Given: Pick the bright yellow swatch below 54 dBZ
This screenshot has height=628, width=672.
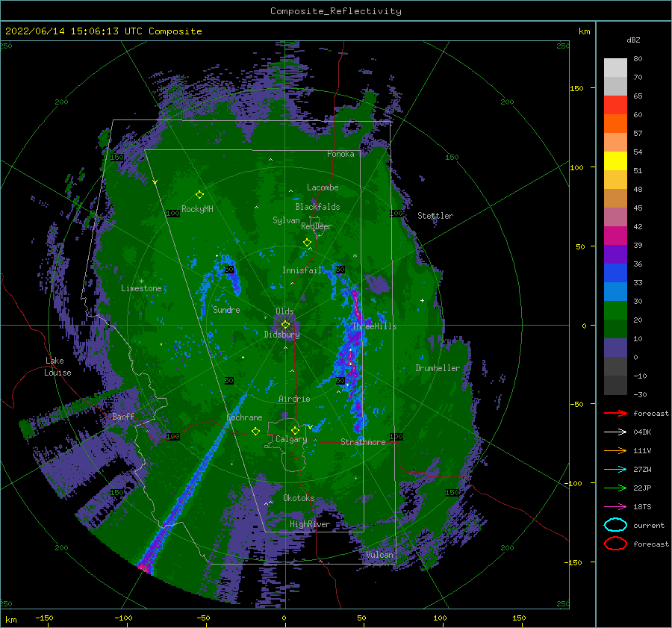Looking at the screenshot, I should [x=615, y=161].
